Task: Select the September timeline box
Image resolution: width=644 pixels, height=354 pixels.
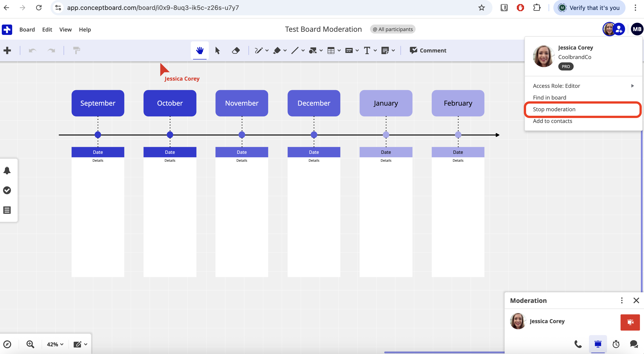Action: pyautogui.click(x=98, y=103)
